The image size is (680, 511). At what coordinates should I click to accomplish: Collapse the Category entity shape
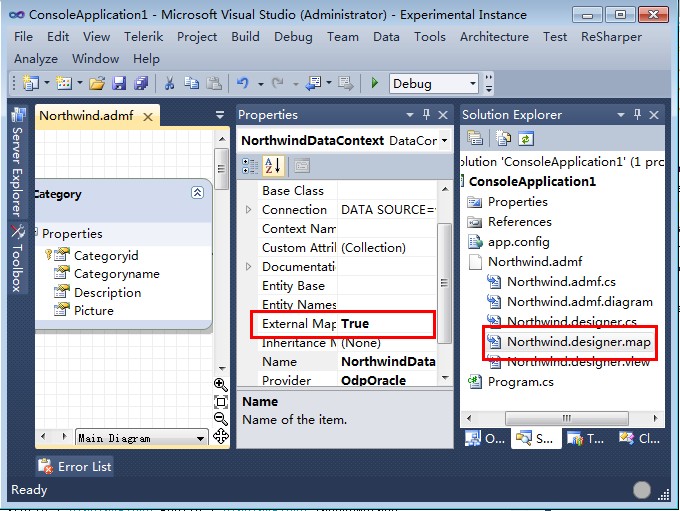click(197, 193)
